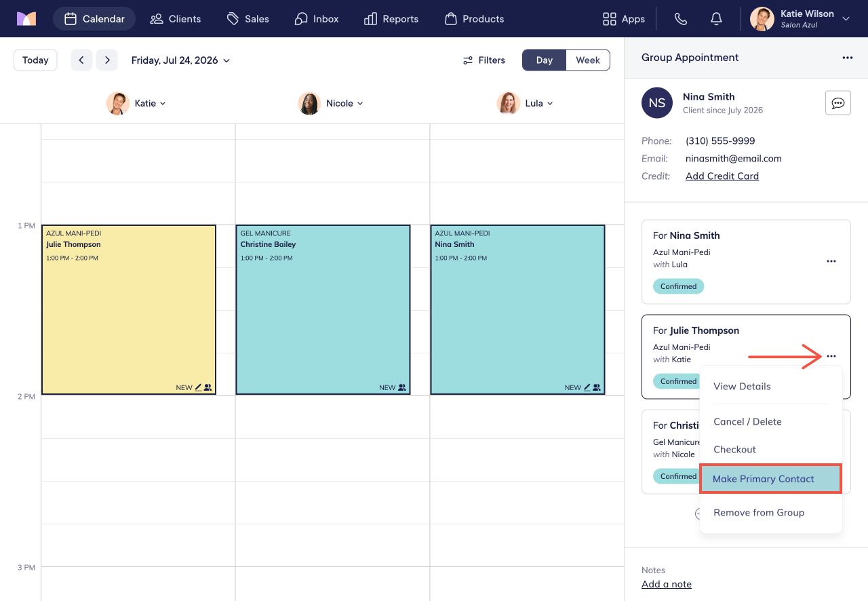The width and height of the screenshot is (868, 601).
Task: Open the notifications bell
Action: (x=716, y=19)
